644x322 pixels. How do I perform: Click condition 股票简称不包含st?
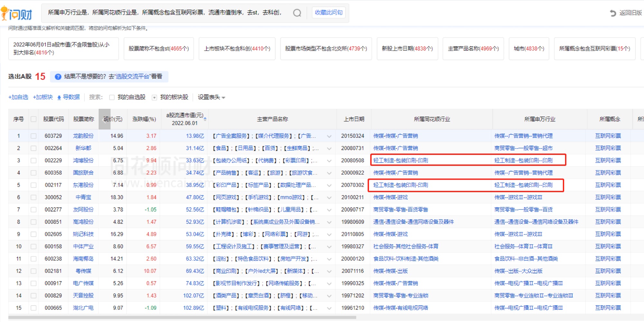pos(159,49)
